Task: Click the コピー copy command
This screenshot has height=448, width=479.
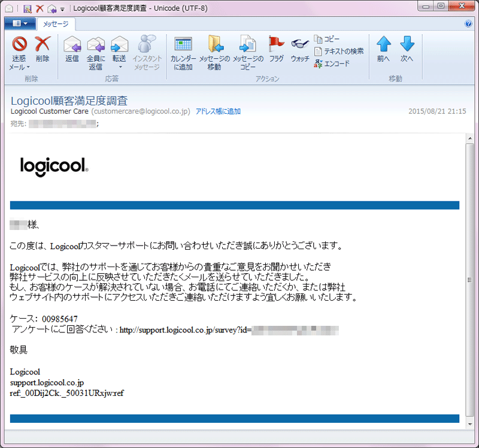Action: tap(326, 39)
